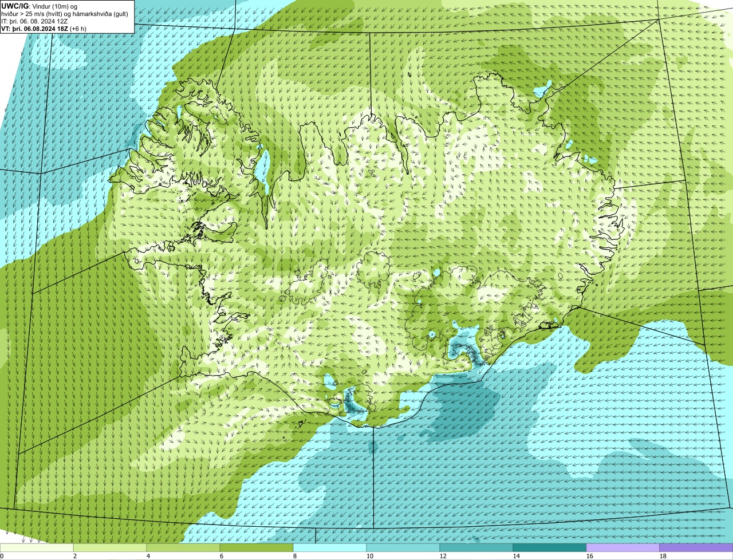Click the 14–16 m/s dark teal legend swatch
The image size is (733, 560).
click(550, 547)
